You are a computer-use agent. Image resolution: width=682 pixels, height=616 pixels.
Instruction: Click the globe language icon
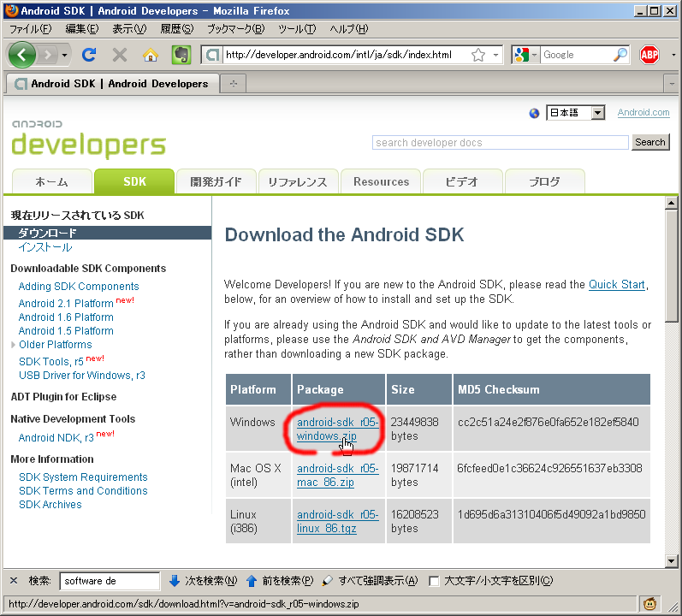point(534,113)
